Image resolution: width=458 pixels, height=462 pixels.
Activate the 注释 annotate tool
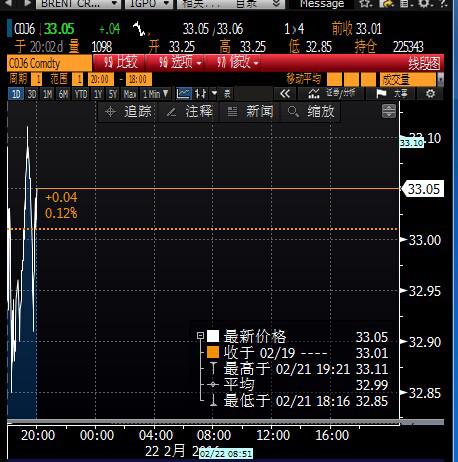(189, 111)
